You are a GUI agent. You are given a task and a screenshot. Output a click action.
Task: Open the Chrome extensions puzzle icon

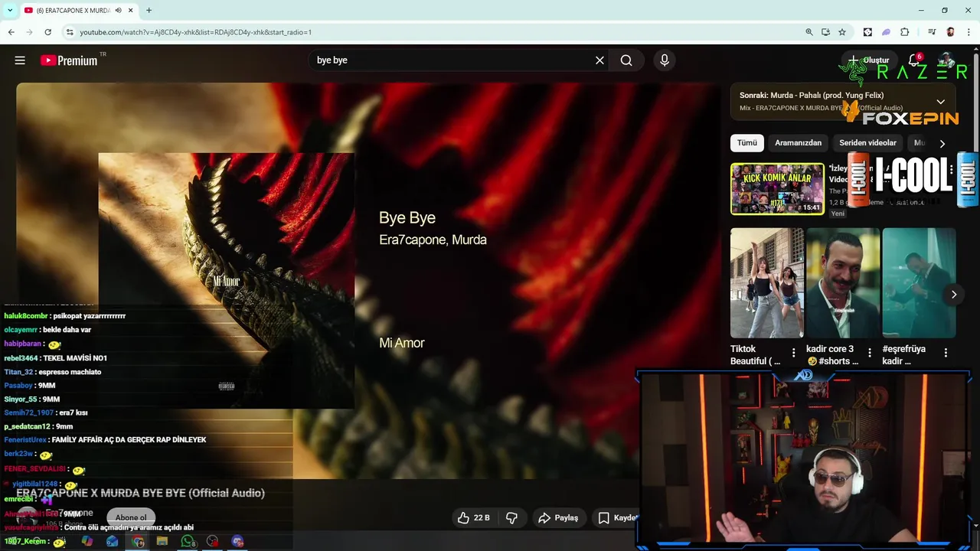pyautogui.click(x=905, y=32)
